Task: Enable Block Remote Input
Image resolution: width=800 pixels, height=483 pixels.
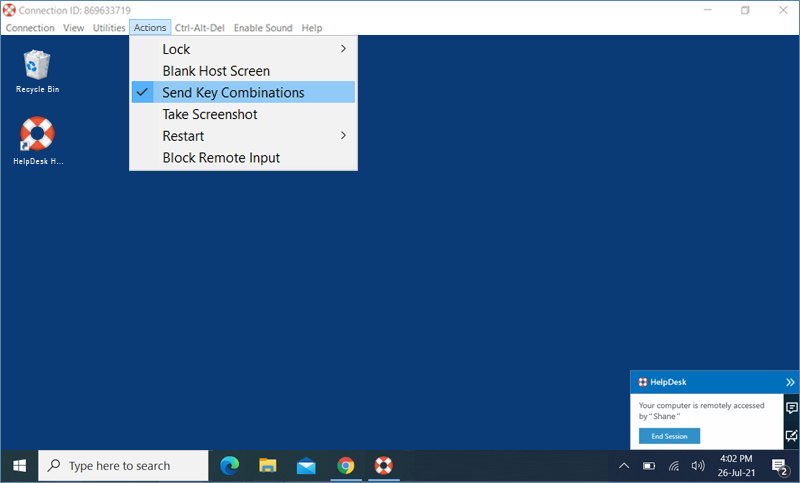Action: click(x=221, y=158)
